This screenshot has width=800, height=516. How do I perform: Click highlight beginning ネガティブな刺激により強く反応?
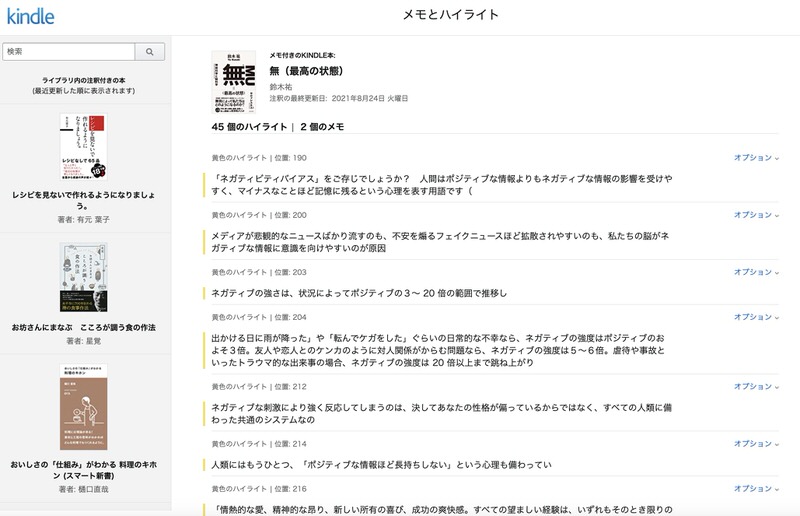[x=441, y=413]
